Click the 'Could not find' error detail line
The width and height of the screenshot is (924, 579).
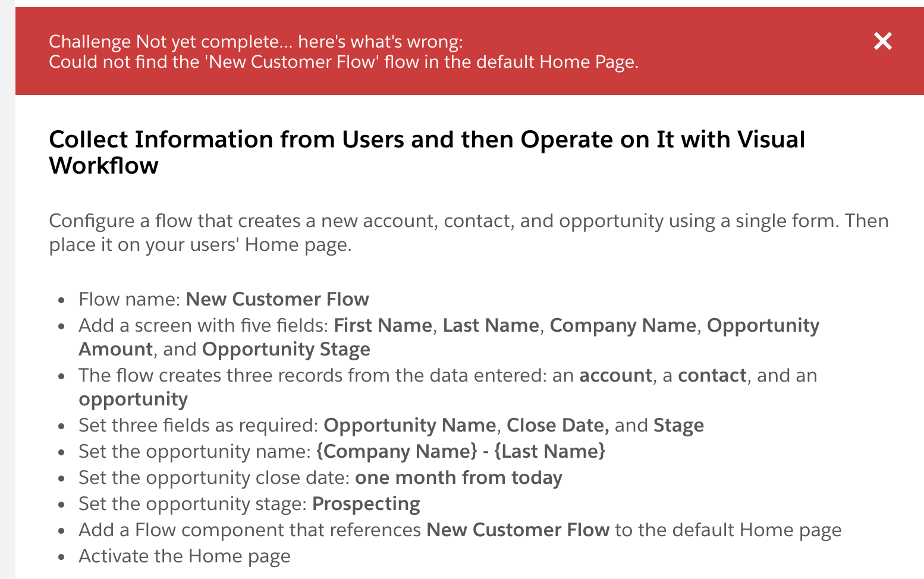point(343,62)
